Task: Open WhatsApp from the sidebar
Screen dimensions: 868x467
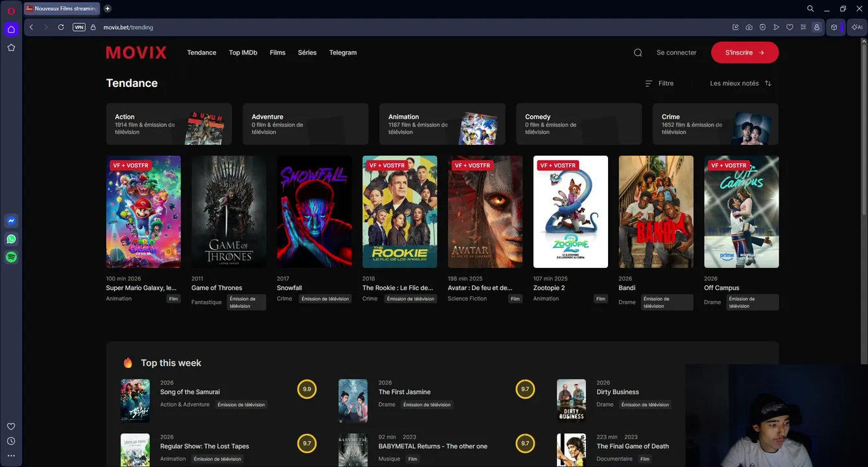Action: [x=11, y=239]
